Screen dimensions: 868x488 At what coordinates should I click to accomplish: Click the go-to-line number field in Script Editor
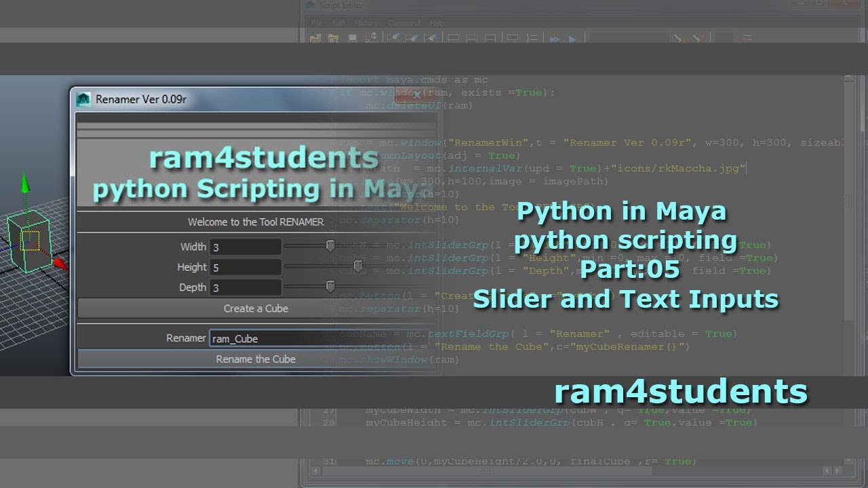[724, 39]
